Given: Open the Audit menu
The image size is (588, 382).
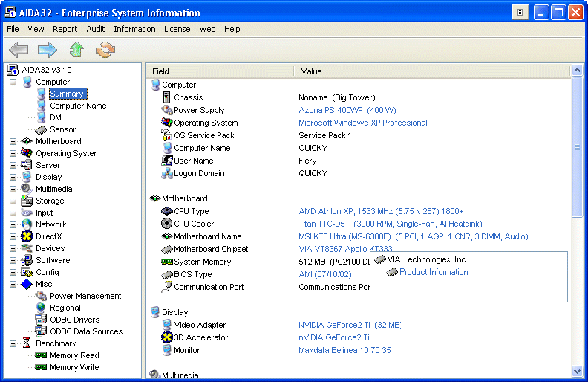Looking at the screenshot, I should tap(95, 29).
